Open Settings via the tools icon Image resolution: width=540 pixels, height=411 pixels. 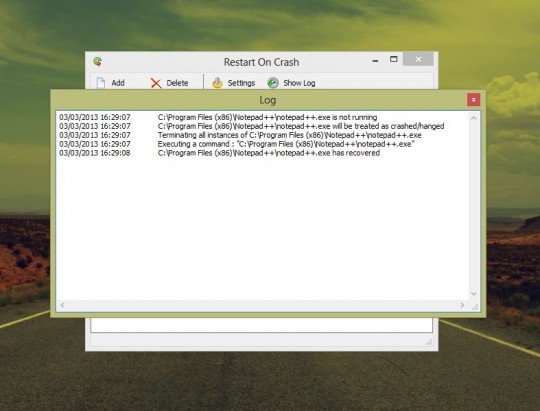(x=217, y=83)
